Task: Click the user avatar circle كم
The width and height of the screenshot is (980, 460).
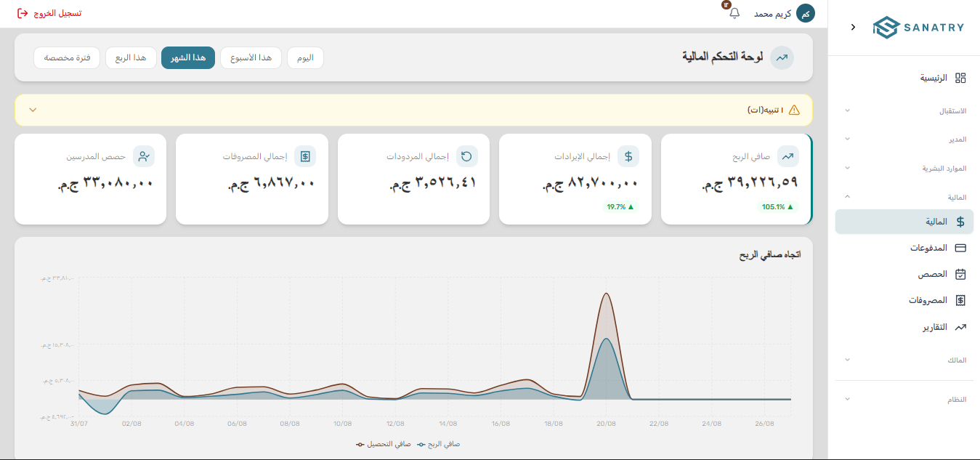Action: (806, 14)
